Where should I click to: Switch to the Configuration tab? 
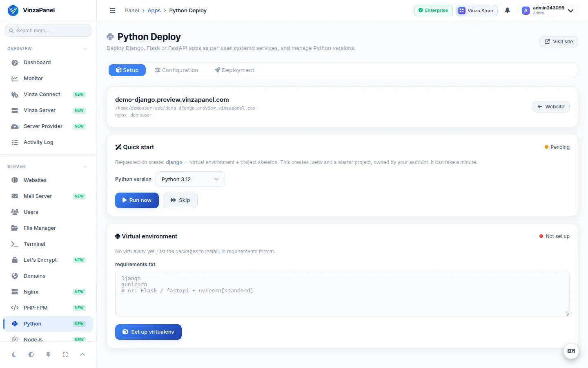[176, 70]
